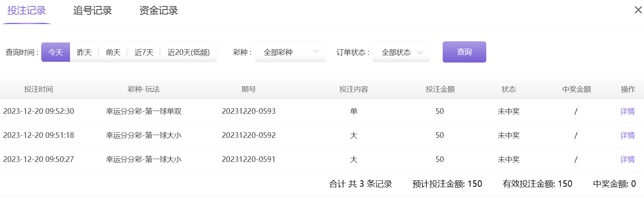View 详情 for period 20231220-0592
Viewport: 644px width, 214px height.
627,135
